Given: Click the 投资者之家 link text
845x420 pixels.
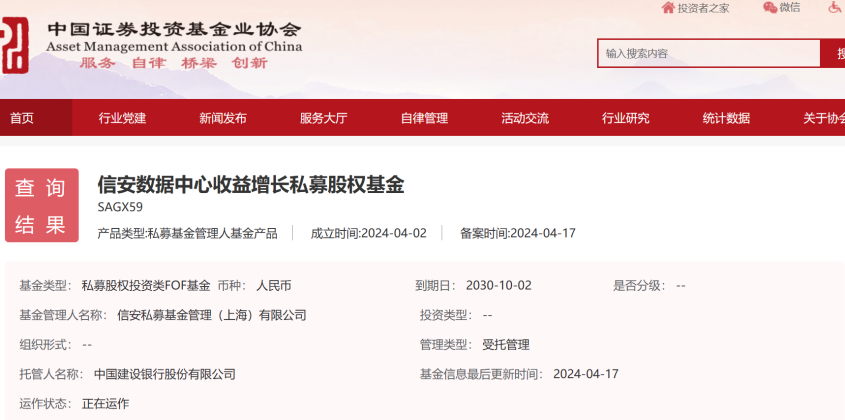Looking at the screenshot, I should [x=703, y=8].
